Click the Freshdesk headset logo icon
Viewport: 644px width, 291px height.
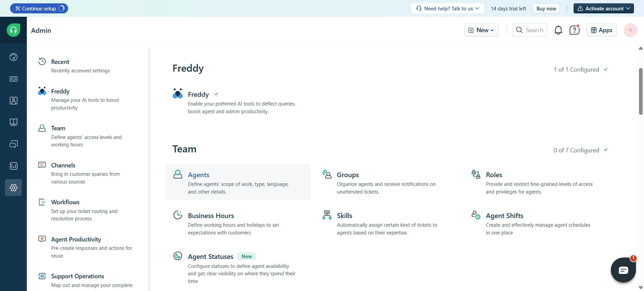(13, 30)
